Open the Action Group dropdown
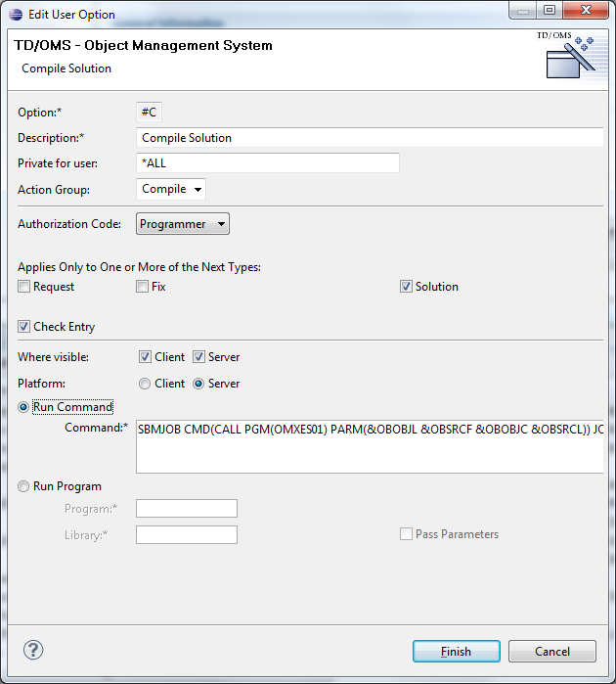The height and width of the screenshot is (684, 616). pyautogui.click(x=171, y=189)
